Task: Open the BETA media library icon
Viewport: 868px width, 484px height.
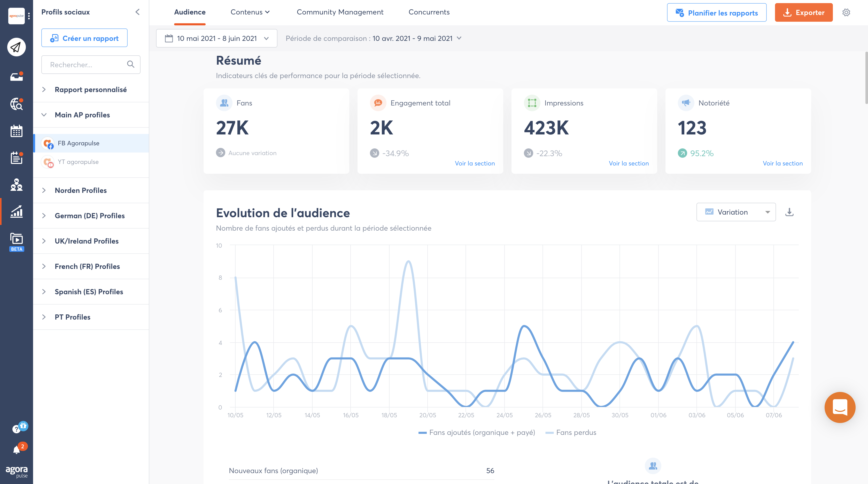Action: coord(16,242)
